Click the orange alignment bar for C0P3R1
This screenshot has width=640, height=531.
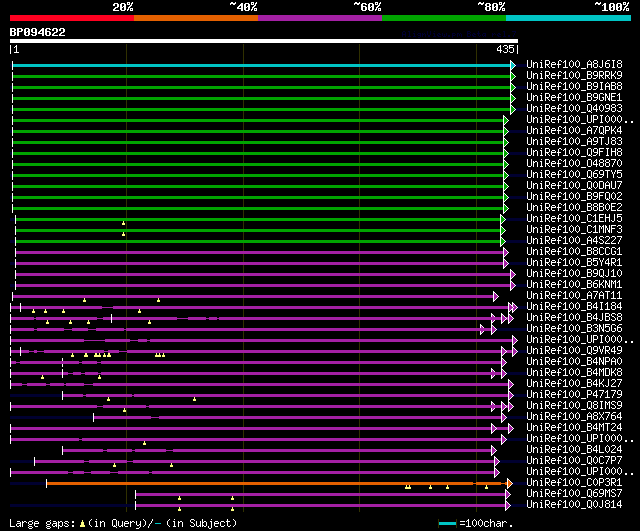point(277,484)
